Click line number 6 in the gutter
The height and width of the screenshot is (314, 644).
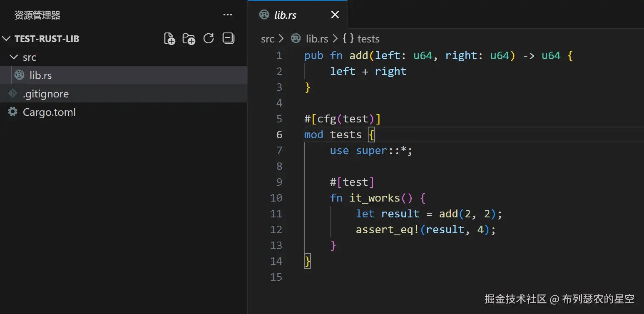tap(279, 135)
